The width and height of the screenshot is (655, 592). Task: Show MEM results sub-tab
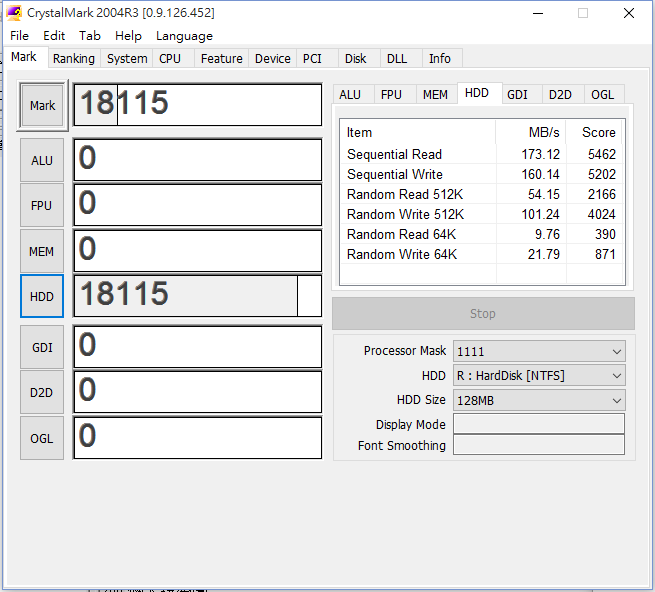435,95
